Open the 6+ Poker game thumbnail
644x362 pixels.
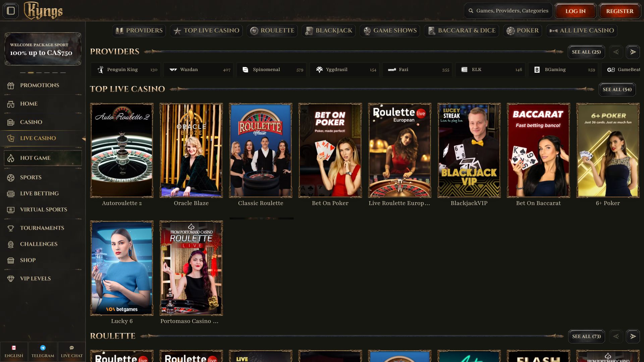(x=608, y=150)
